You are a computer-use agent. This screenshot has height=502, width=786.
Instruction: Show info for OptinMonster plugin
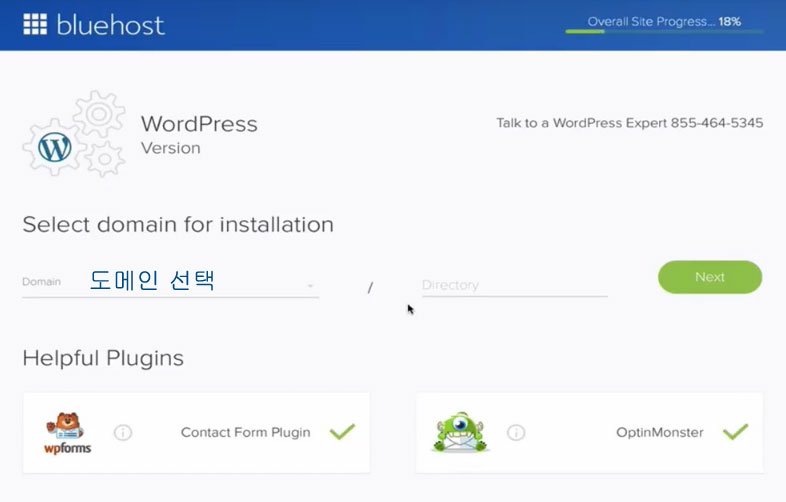tap(516, 433)
